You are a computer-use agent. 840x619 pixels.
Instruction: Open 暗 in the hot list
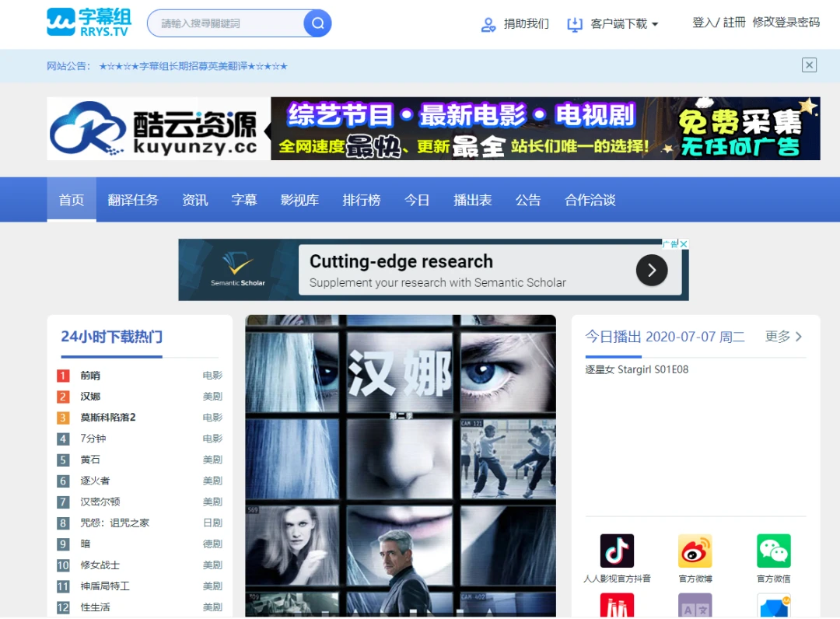tap(86, 544)
